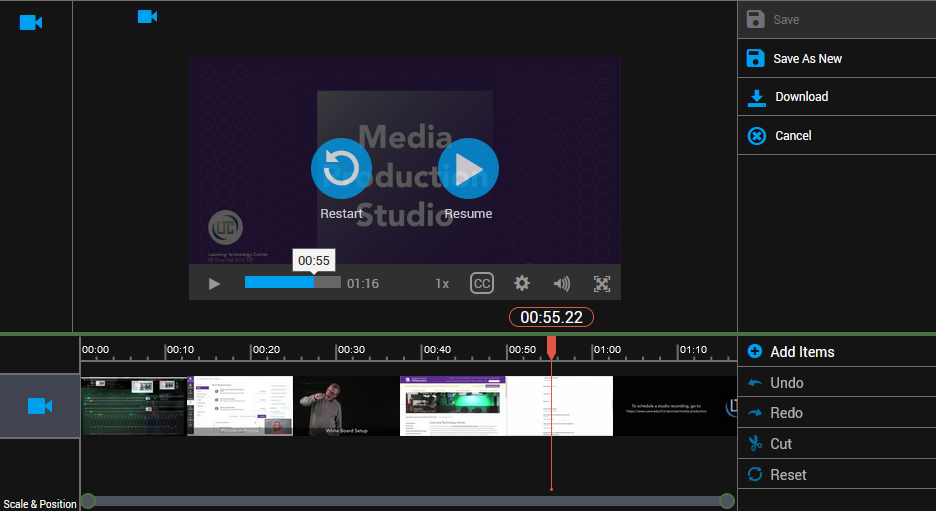936x511 pixels.
Task: Click the Scale & Position label
Action: [40, 504]
